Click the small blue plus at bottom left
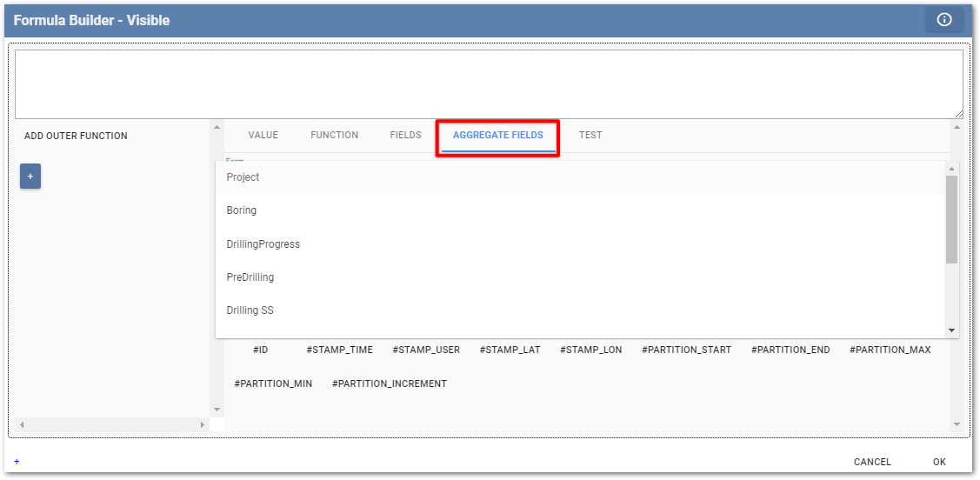This screenshot has width=980, height=480. pyautogui.click(x=17, y=461)
